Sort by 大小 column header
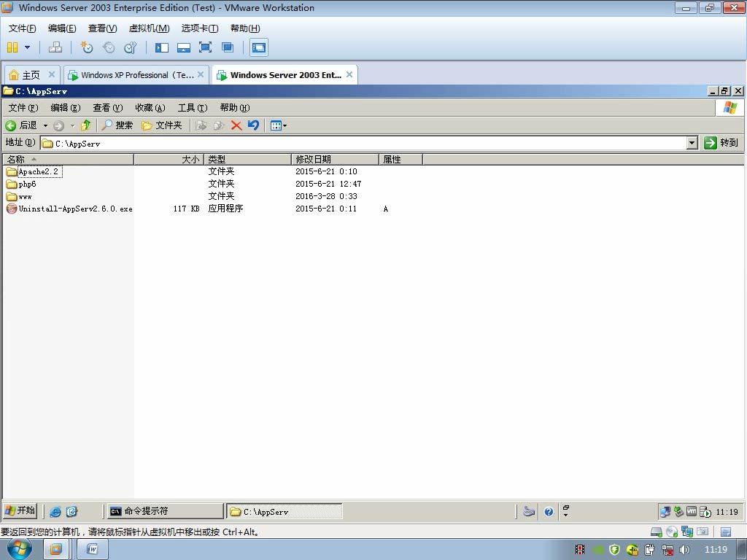The width and height of the screenshot is (747, 560). coord(169,160)
